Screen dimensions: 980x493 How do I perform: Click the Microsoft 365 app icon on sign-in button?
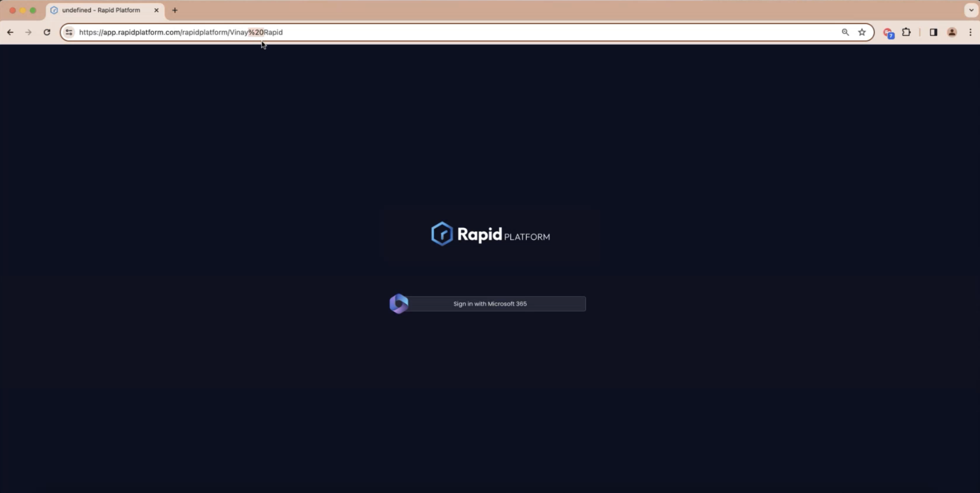(399, 304)
